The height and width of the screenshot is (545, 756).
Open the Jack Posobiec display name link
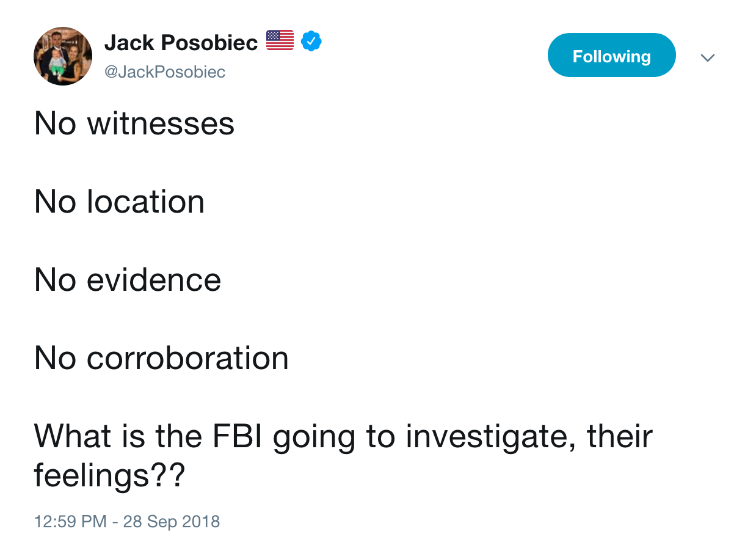[181, 42]
